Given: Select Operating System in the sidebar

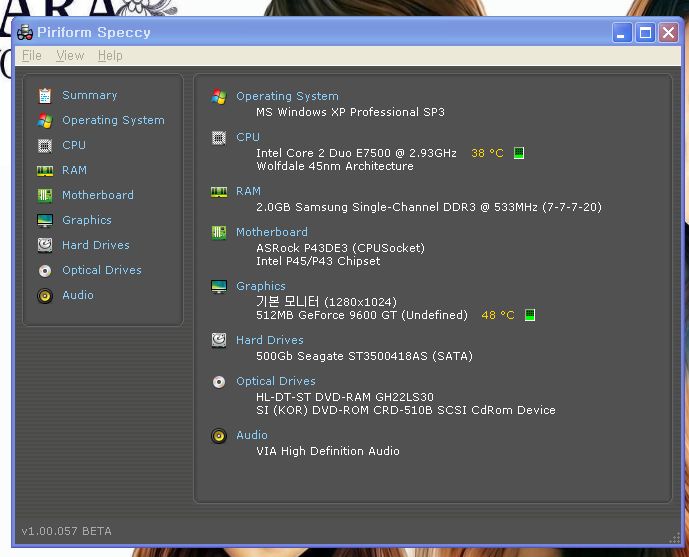Looking at the screenshot, I should pyautogui.click(x=113, y=120).
